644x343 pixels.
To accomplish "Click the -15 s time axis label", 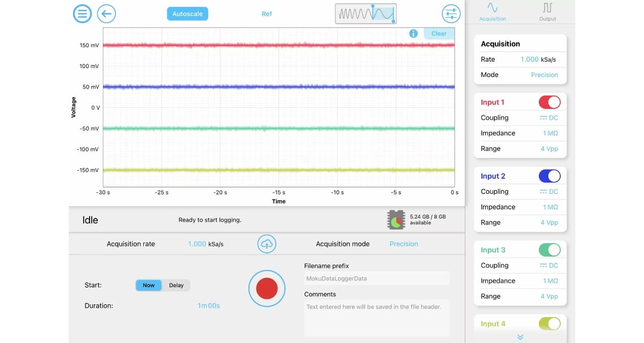I will pos(279,192).
